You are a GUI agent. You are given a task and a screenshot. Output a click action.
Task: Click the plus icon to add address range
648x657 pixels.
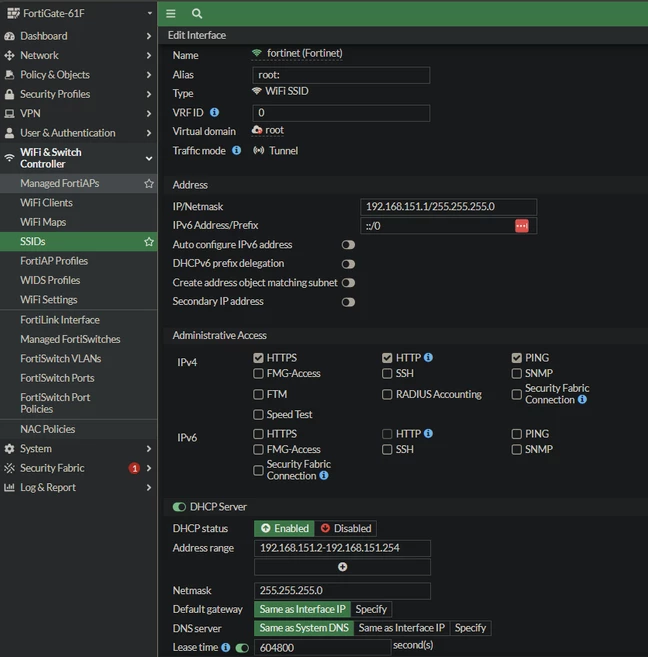click(x=342, y=567)
